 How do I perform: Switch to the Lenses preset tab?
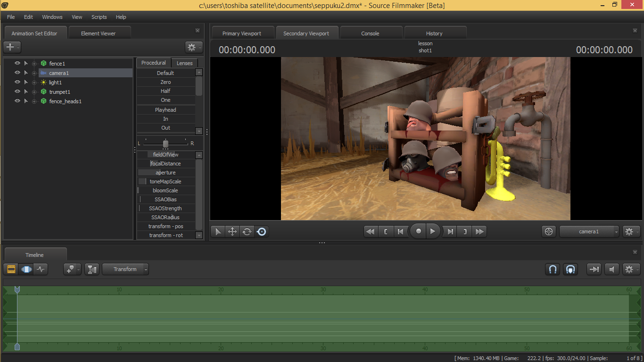[185, 63]
